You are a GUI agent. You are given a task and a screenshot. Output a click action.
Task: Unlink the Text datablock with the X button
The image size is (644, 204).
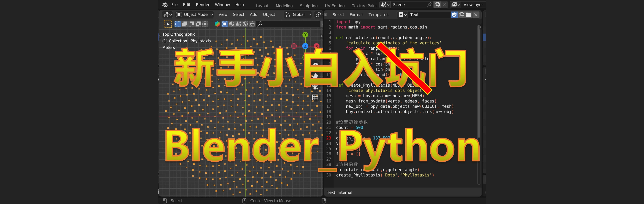[476, 15]
